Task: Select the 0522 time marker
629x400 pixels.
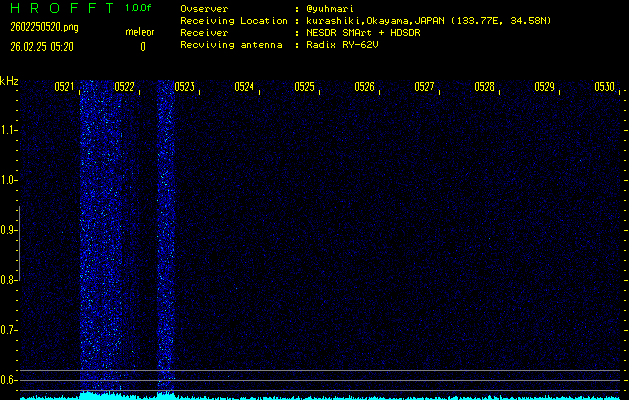Action: [x=124, y=87]
